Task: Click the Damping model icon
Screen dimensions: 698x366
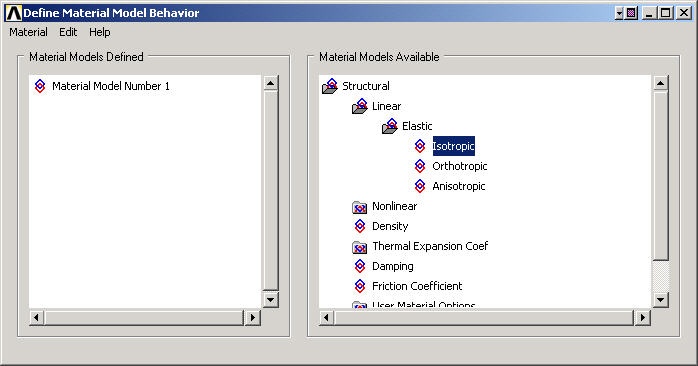Action: pos(360,266)
